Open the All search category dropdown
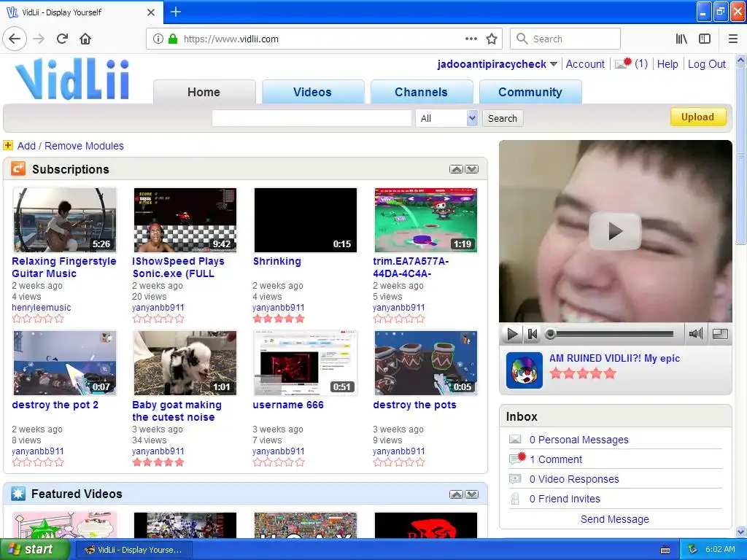The height and width of the screenshot is (560, 747). (446, 118)
